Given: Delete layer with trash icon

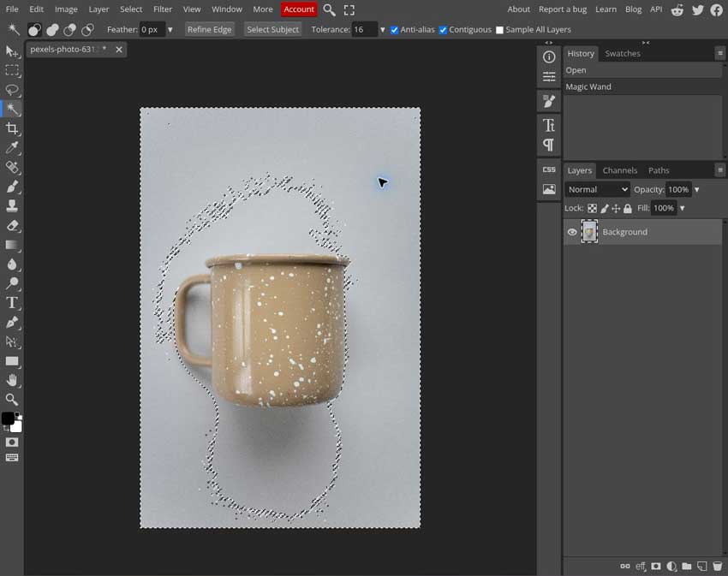Looking at the screenshot, I should (x=718, y=567).
